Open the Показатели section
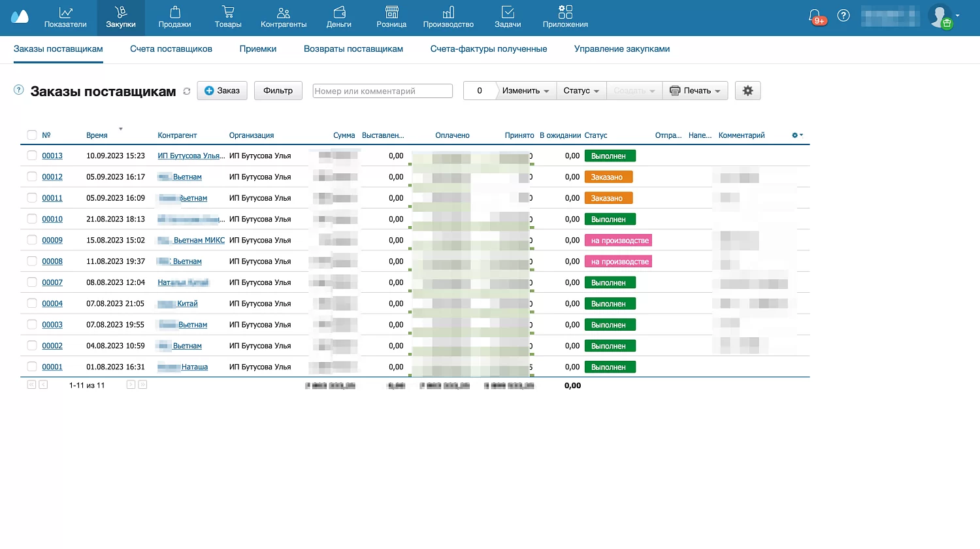 click(x=65, y=18)
